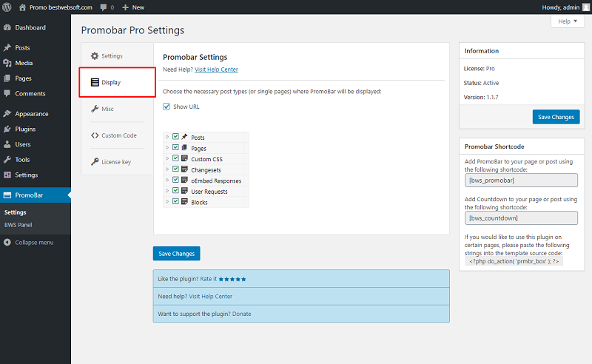The height and width of the screenshot is (364, 592).
Task: Click the Display tab list icon
Action: point(95,82)
